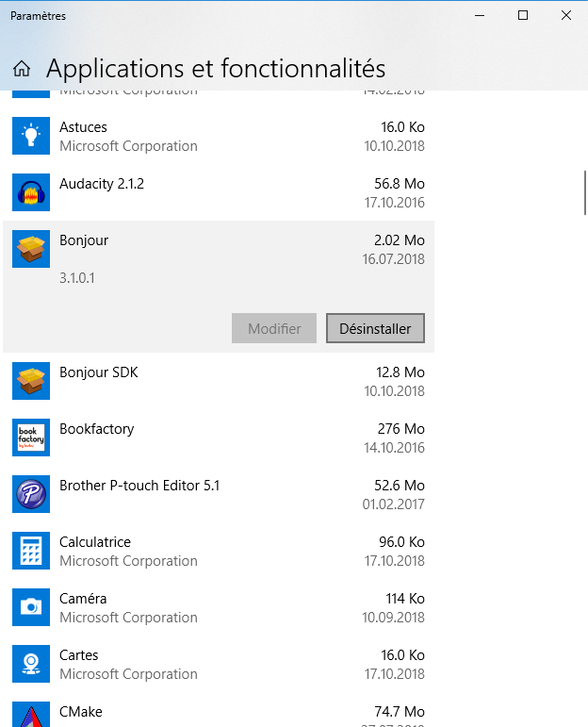Select the CMake entry name
This screenshot has width=588, height=727.
pyautogui.click(x=81, y=712)
